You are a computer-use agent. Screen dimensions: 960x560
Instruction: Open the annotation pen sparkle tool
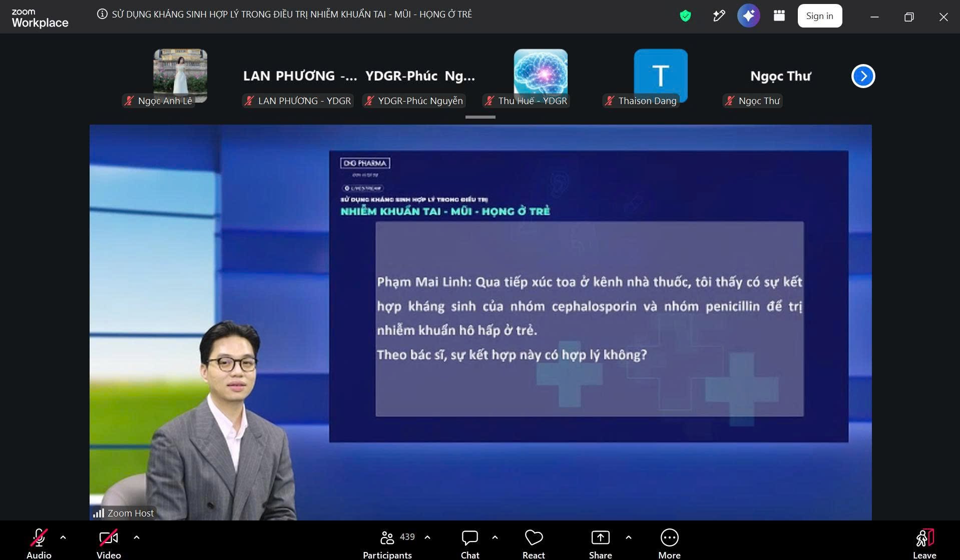pos(719,16)
